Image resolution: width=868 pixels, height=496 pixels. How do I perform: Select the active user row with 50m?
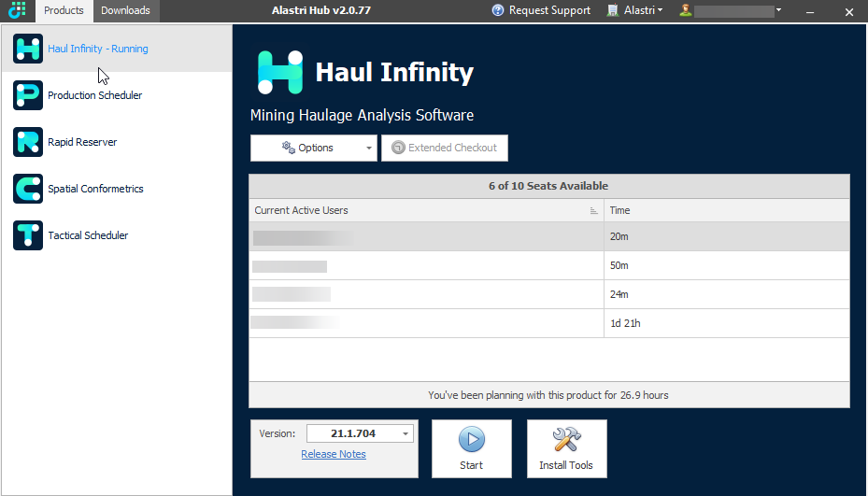tap(549, 265)
